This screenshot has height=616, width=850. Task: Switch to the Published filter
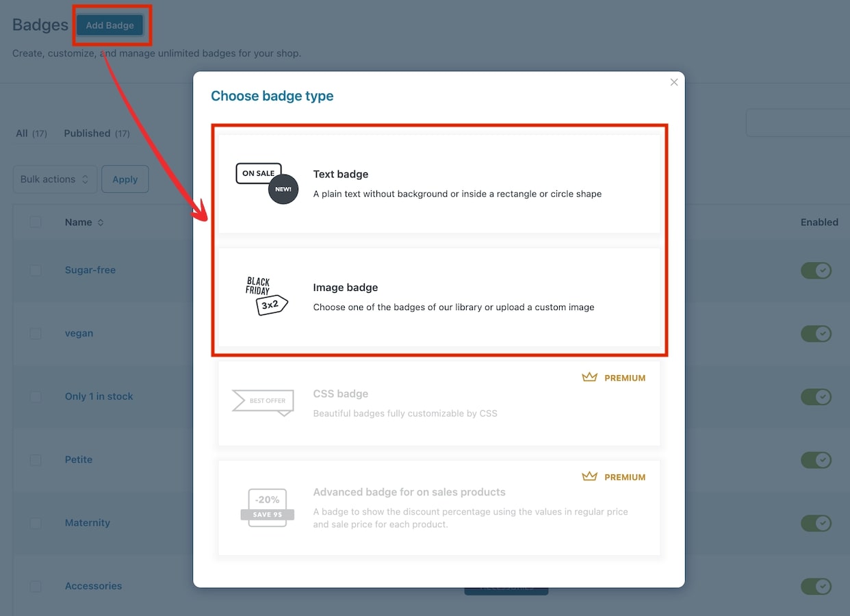96,133
